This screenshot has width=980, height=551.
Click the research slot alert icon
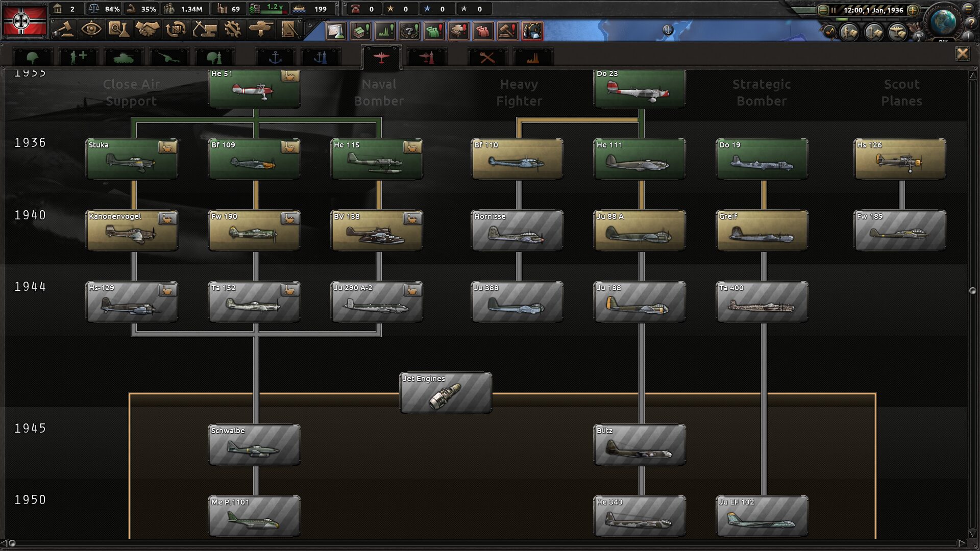click(336, 31)
